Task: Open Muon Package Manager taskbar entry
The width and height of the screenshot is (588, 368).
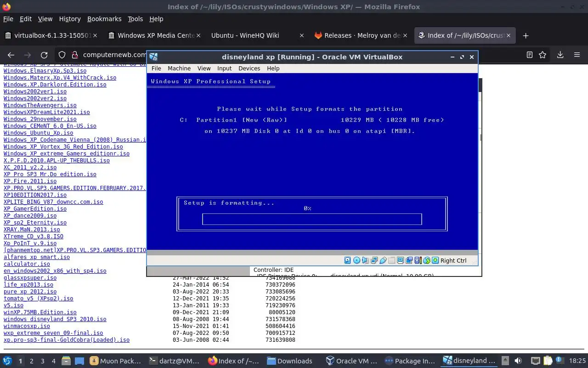Action: [x=116, y=361]
